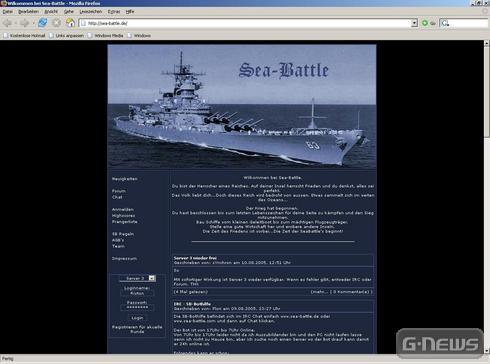Click the Sea-Battle banner title
The image size is (490, 364).
point(284,70)
